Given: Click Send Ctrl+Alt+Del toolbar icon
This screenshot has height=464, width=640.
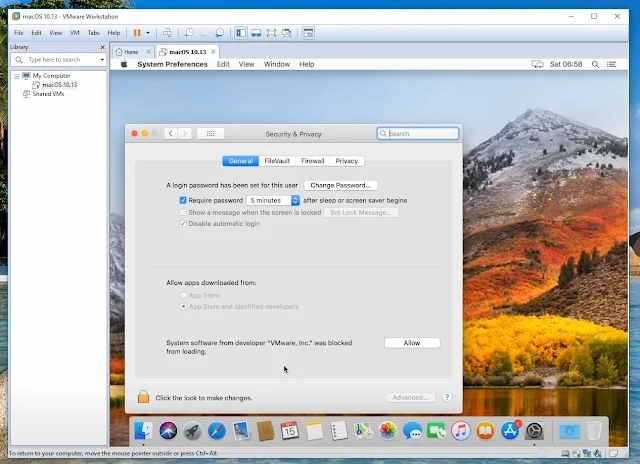Looking at the screenshot, I should click(167, 33).
